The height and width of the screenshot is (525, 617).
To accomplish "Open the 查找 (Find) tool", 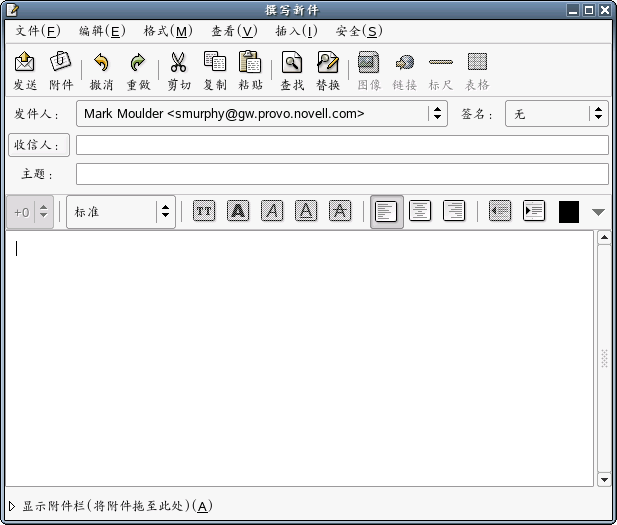I will [292, 62].
